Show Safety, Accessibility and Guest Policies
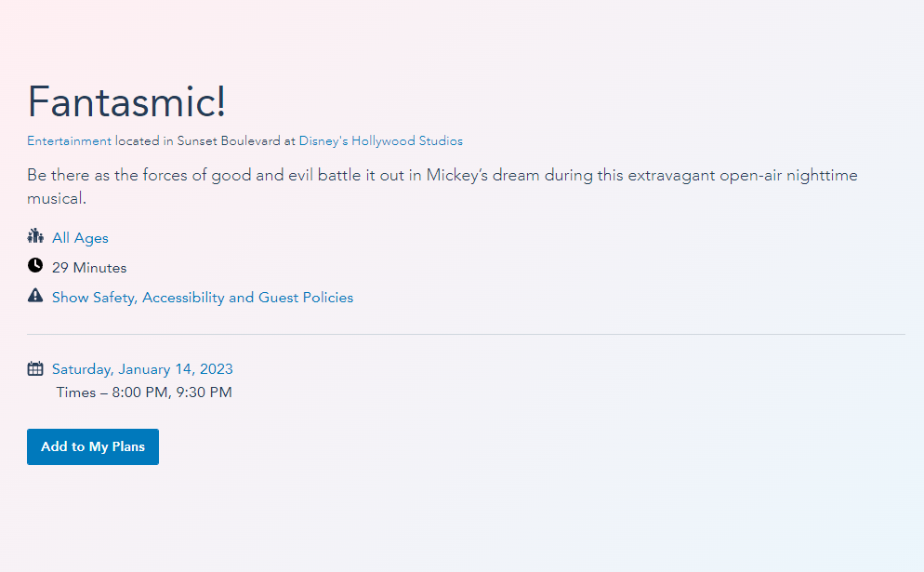This screenshot has height=572, width=924. (x=203, y=298)
